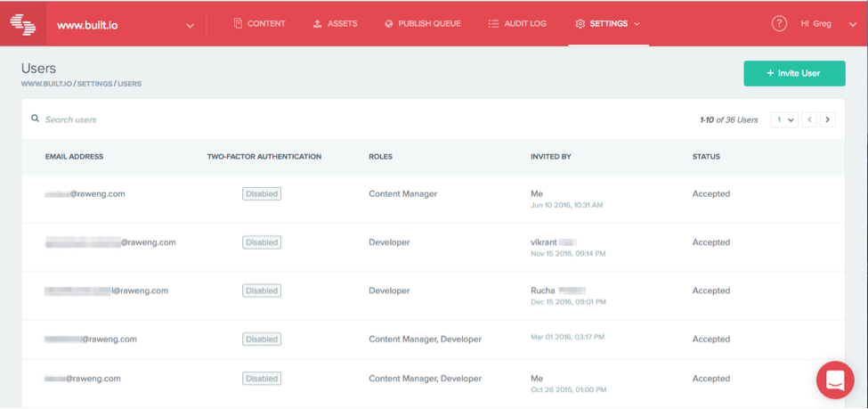Image resolution: width=868 pixels, height=409 pixels.
Task: Switch to the Assets tab
Action: (335, 24)
